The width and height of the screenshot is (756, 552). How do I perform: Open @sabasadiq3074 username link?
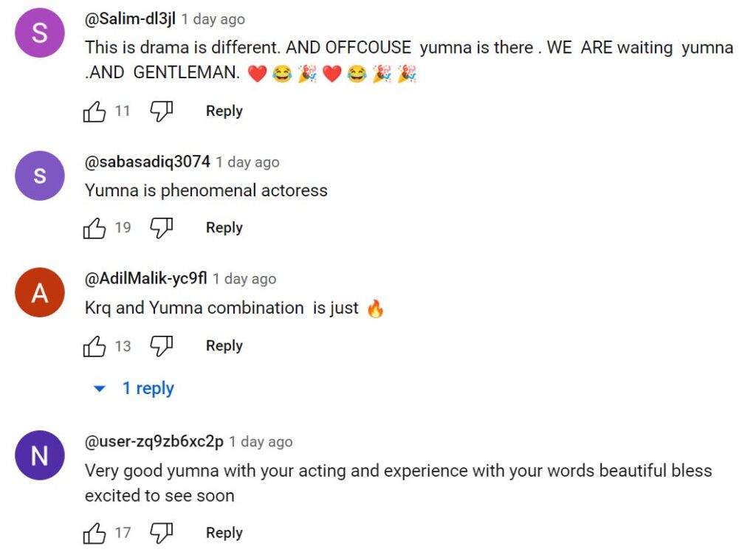[148, 162]
